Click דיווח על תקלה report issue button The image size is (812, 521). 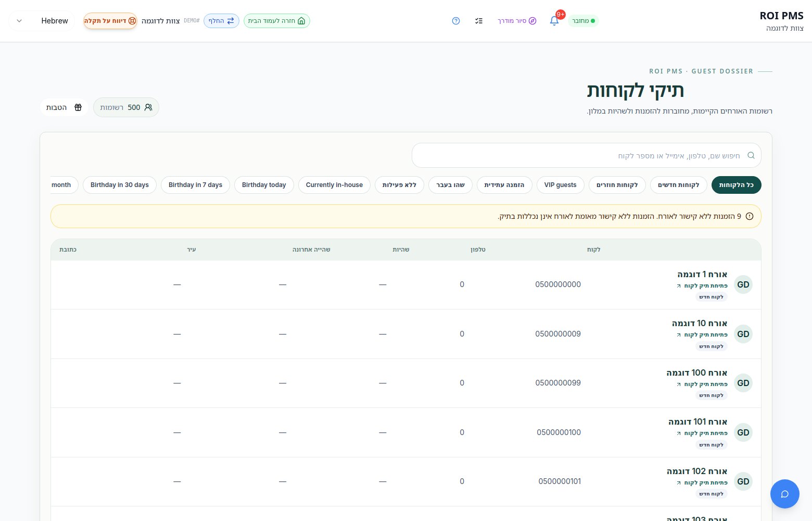click(110, 21)
